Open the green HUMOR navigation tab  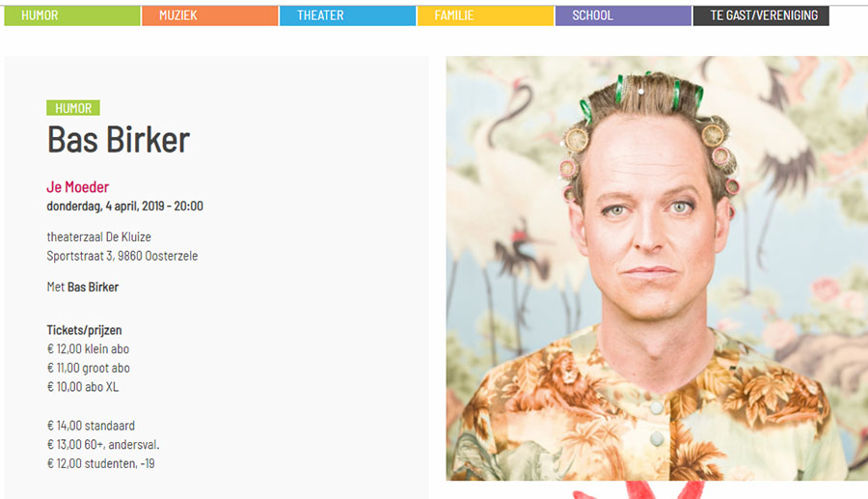(72, 15)
